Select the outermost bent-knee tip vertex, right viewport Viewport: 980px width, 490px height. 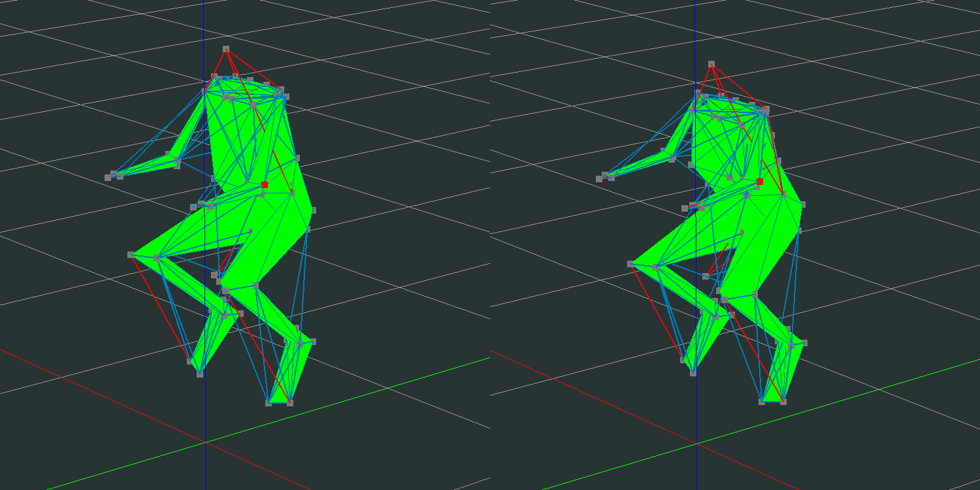[x=630, y=264]
